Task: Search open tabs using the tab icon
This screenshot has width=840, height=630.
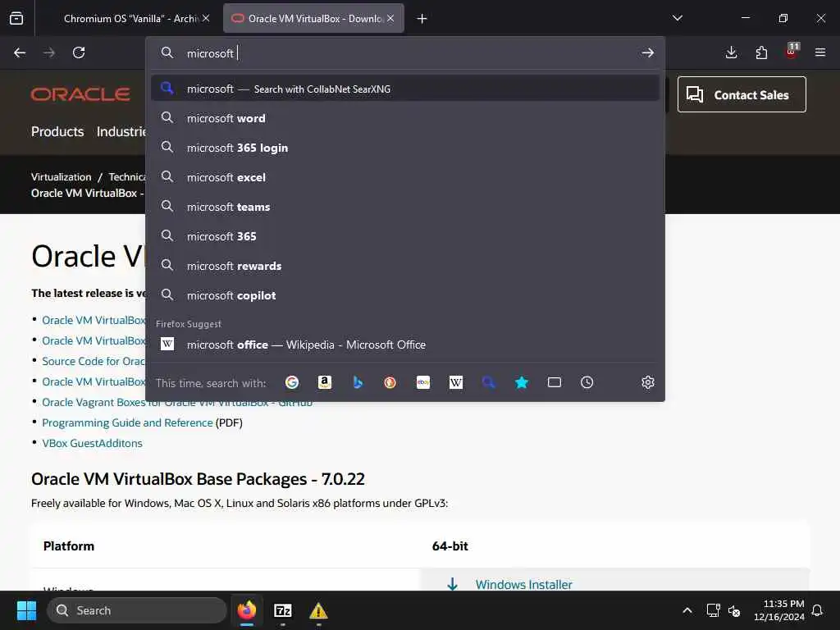Action: tap(555, 382)
